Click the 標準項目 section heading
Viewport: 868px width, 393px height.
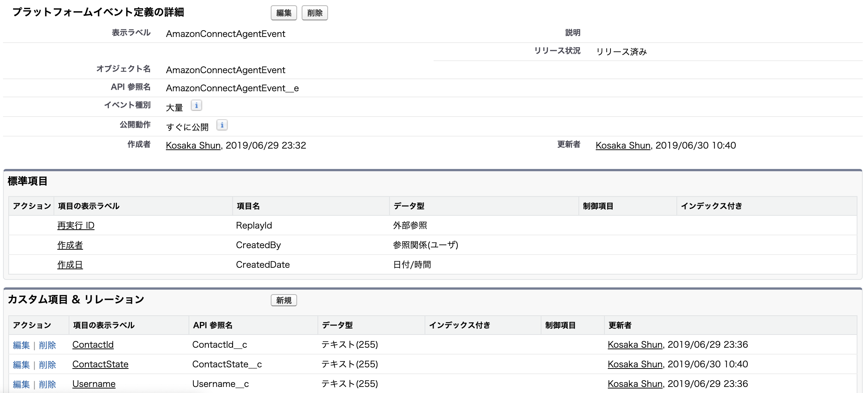pos(28,181)
